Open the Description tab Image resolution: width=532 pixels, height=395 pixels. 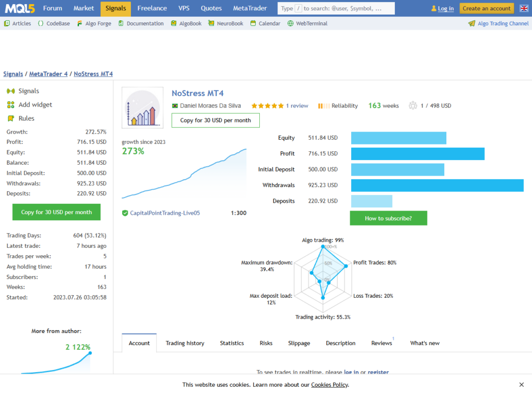341,343
